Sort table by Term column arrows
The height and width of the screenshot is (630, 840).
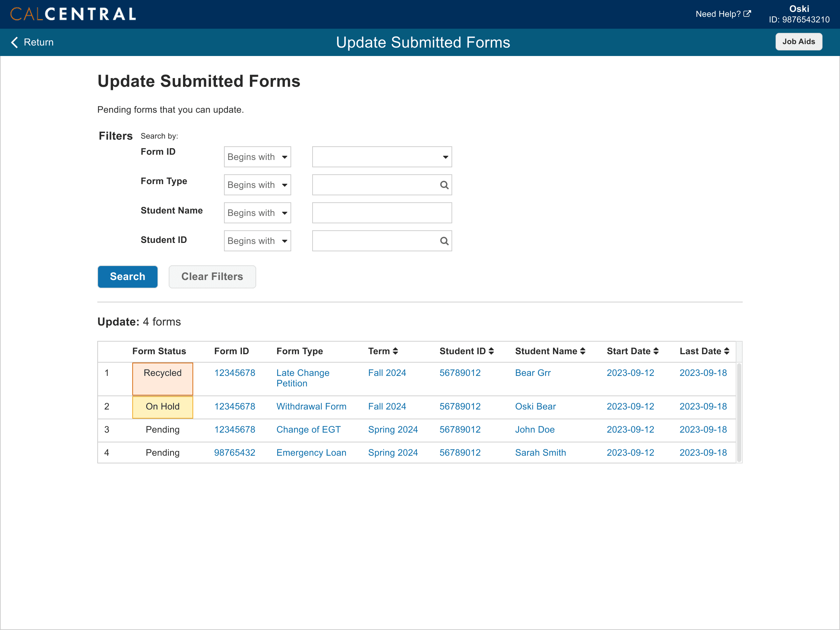click(395, 351)
